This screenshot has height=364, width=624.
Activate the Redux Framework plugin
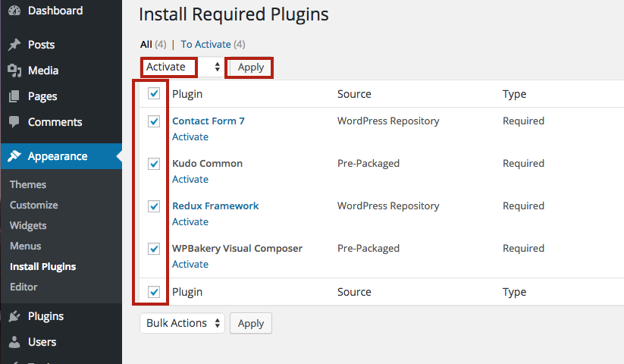tap(190, 222)
